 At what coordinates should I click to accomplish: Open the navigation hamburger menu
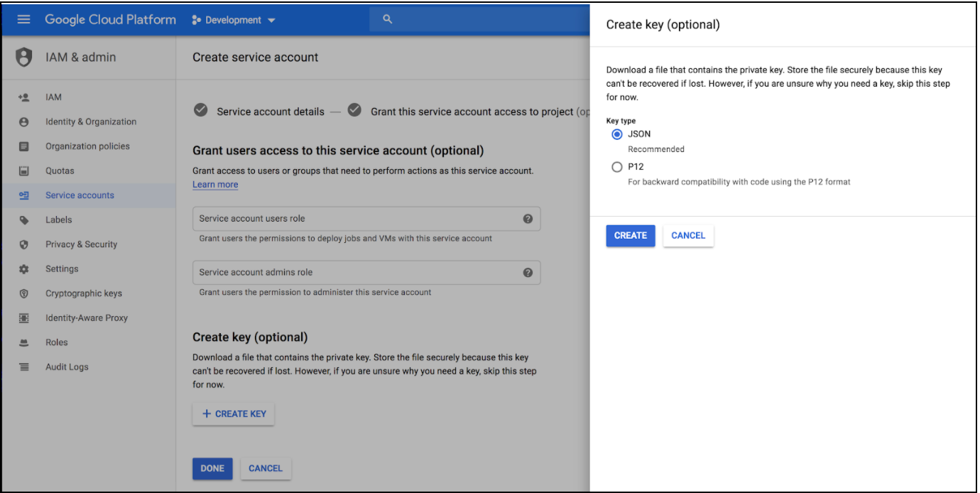pyautogui.click(x=23, y=19)
